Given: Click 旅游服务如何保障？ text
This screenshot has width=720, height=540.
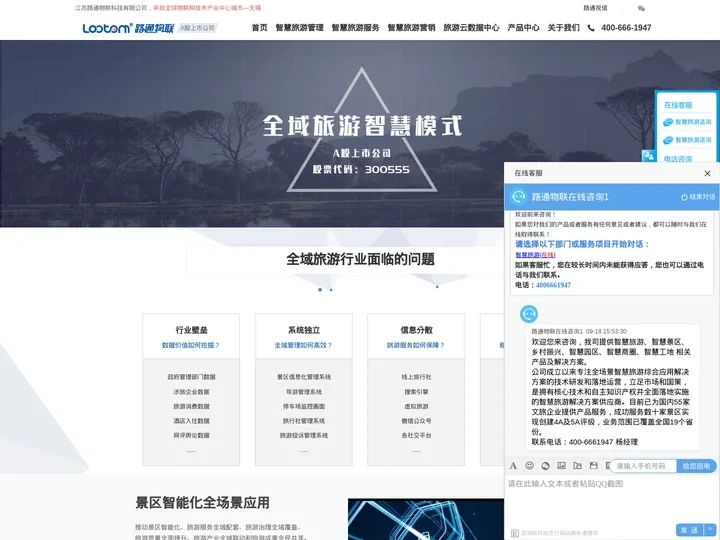Looking at the screenshot, I should pyautogui.click(x=416, y=345).
